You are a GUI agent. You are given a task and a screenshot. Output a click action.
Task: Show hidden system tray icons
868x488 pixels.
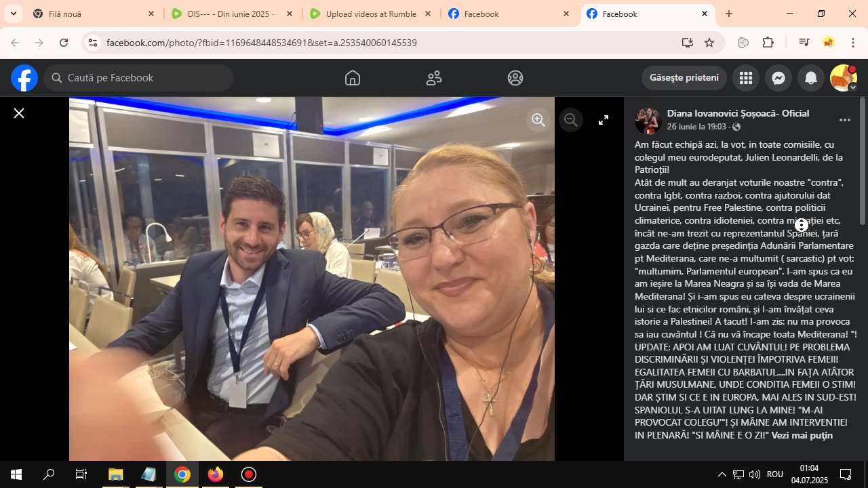coord(722,474)
